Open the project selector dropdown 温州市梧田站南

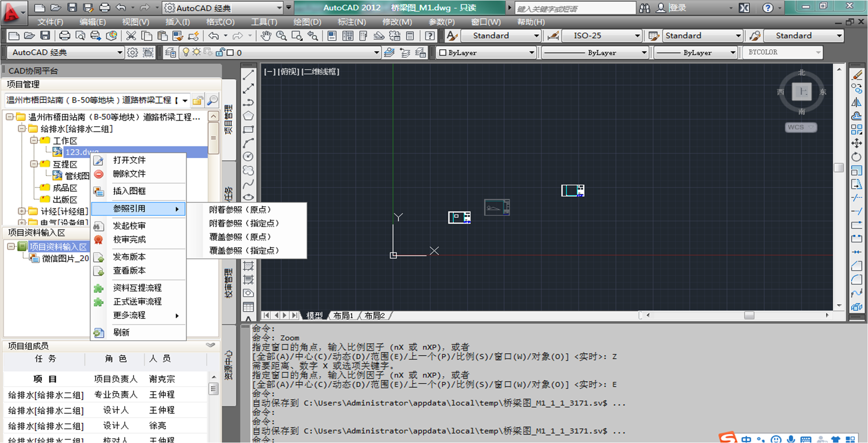click(185, 101)
